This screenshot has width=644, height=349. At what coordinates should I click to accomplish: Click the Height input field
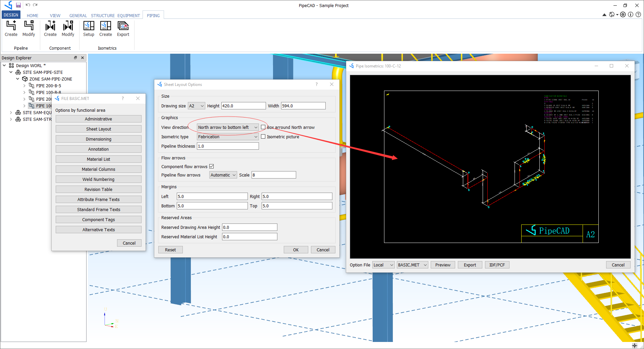243,106
